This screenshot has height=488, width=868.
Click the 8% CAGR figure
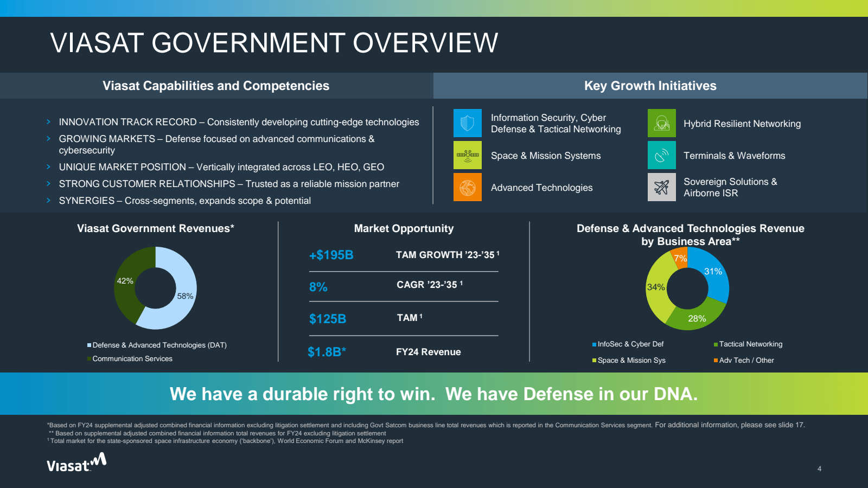point(318,287)
